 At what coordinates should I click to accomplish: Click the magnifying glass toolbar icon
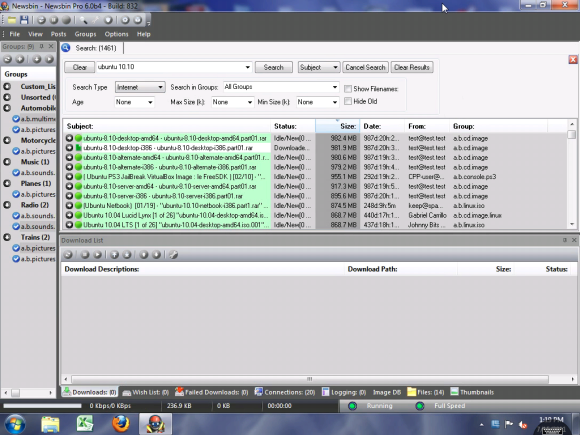pyautogui.click(x=83, y=20)
